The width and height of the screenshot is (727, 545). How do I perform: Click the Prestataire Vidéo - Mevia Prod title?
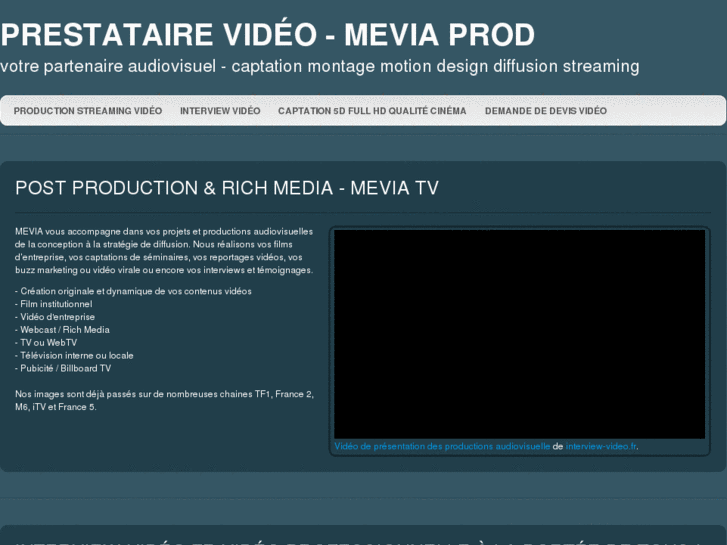(x=268, y=35)
